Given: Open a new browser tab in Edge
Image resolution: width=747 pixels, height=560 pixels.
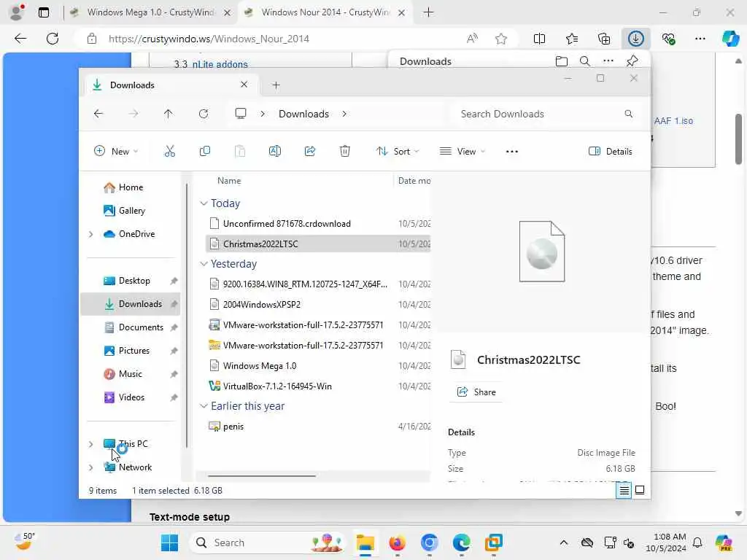Looking at the screenshot, I should pos(428,12).
